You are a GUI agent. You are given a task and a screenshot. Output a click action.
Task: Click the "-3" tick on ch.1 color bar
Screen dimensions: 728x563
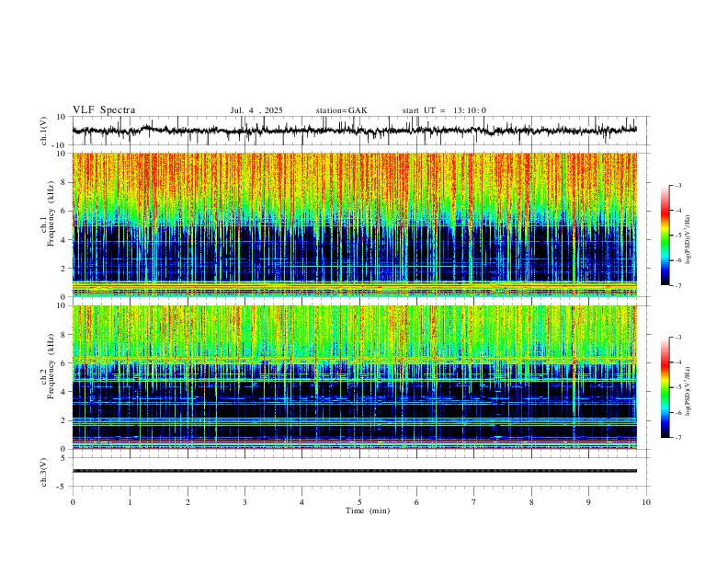[x=677, y=185]
